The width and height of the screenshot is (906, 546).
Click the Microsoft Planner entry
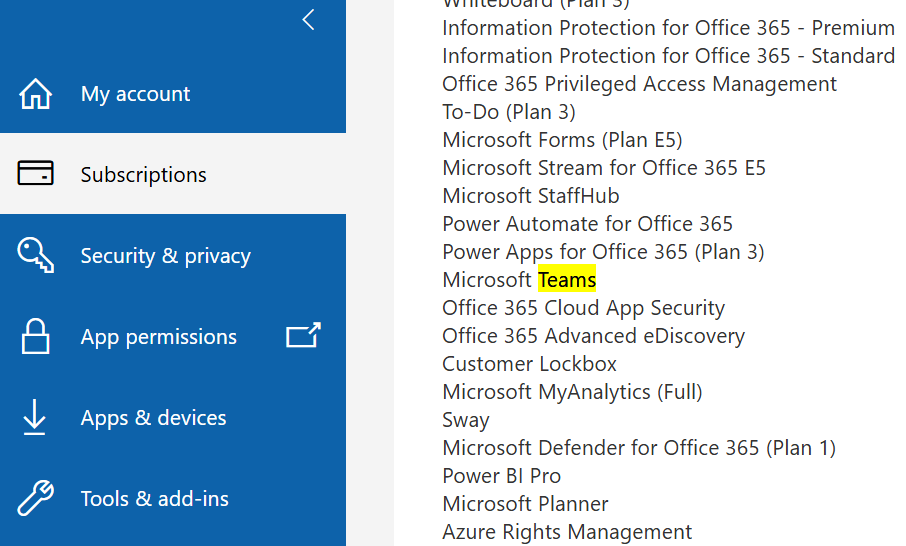tap(525, 504)
